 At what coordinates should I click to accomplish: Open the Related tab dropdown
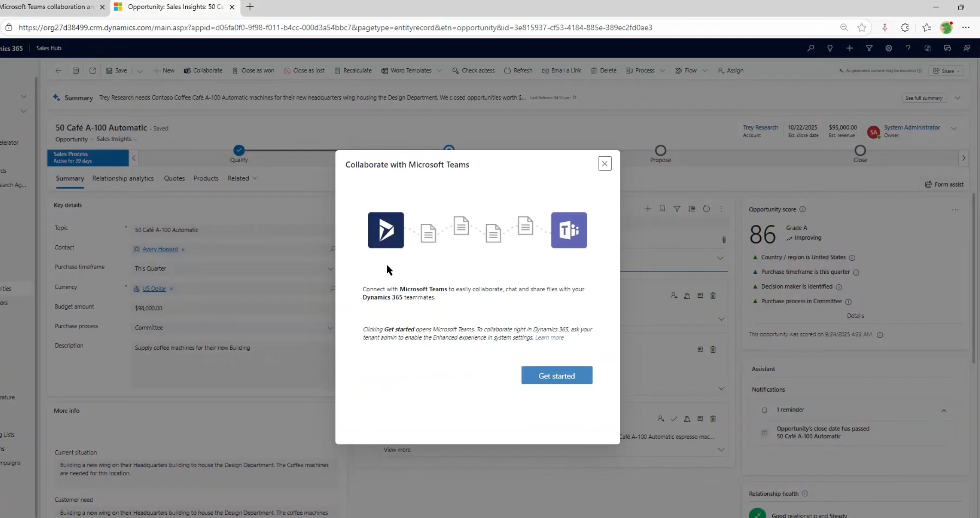pyautogui.click(x=242, y=178)
